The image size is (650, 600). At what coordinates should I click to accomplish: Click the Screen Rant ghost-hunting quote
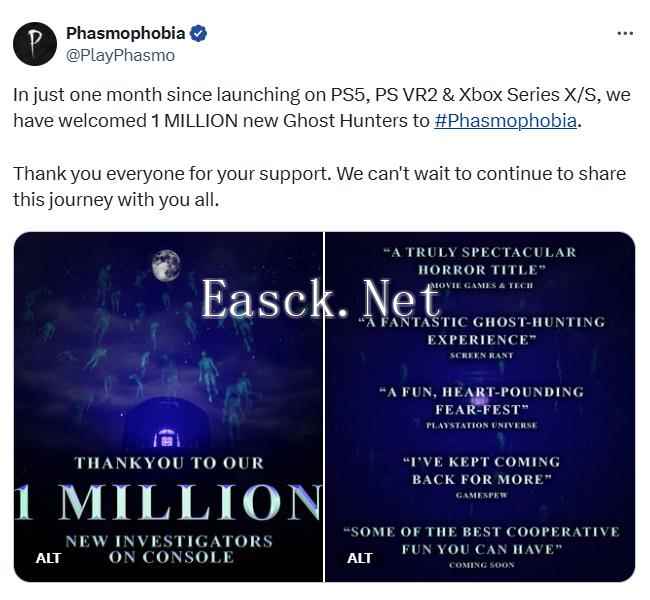coord(480,330)
